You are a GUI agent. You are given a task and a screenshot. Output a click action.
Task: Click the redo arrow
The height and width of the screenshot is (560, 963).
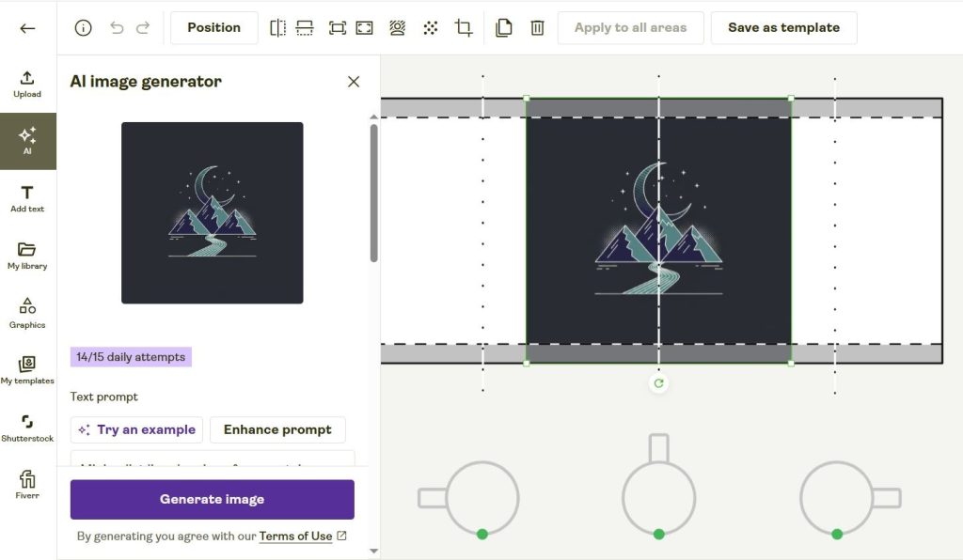coord(143,28)
